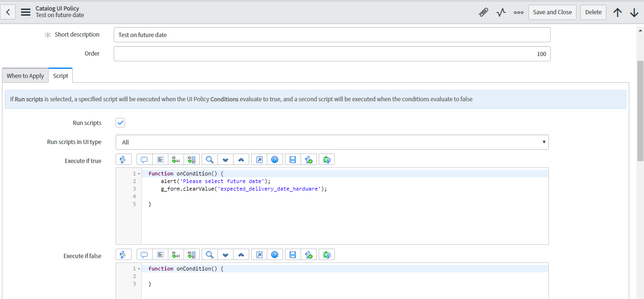This screenshot has height=299, width=644.
Task: Open editor help for Execute if true
Action: pos(274,160)
